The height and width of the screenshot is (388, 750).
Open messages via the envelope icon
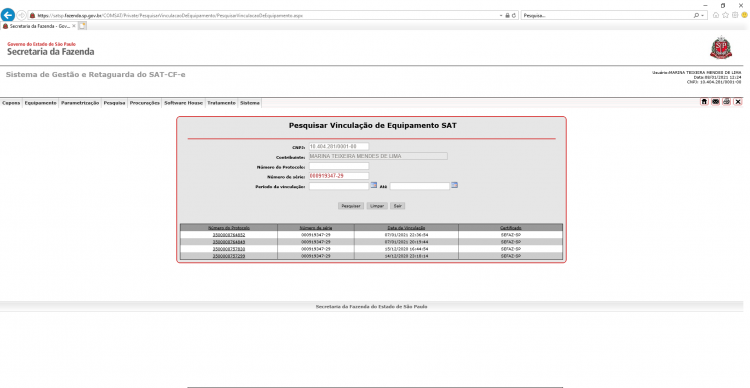point(716,101)
